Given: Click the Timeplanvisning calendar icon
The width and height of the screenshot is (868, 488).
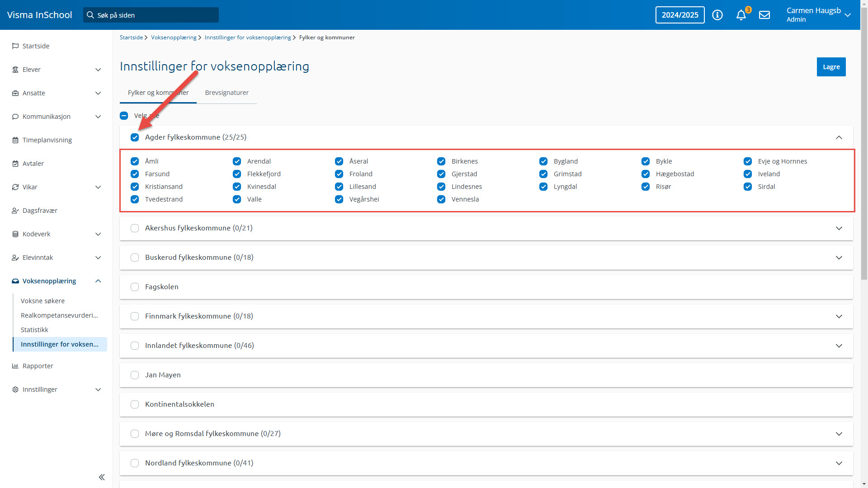Looking at the screenshot, I should coord(15,140).
